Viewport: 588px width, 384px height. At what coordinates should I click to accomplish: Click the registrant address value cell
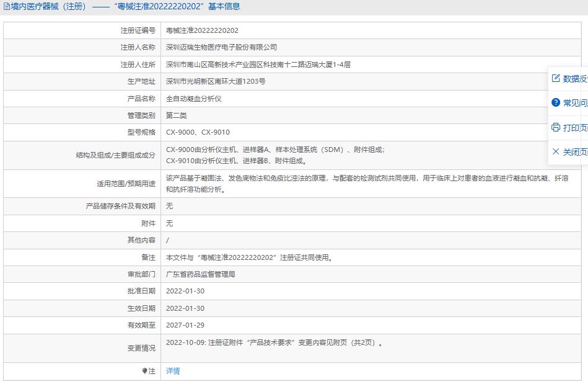point(371,65)
